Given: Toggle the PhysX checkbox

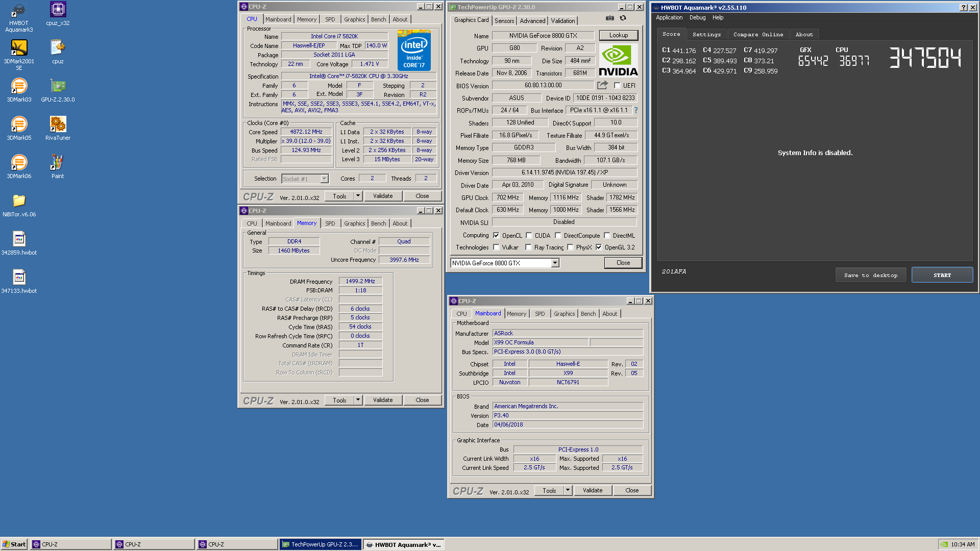Looking at the screenshot, I should coord(570,247).
